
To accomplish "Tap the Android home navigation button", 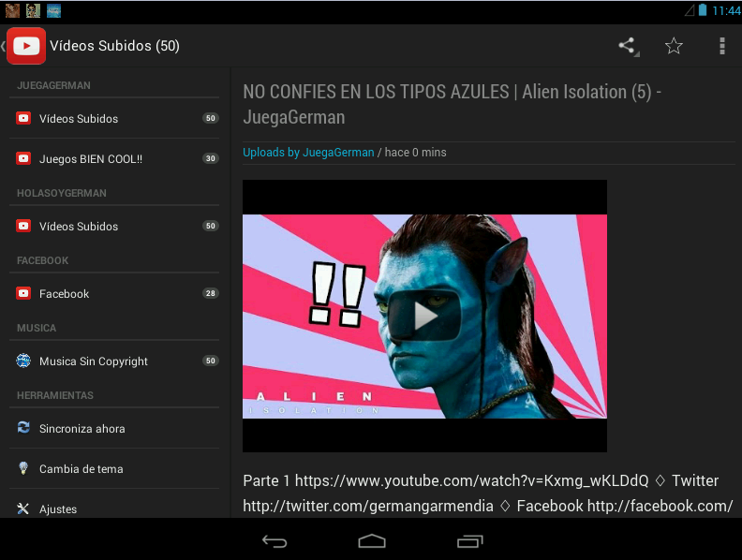I will (372, 541).
